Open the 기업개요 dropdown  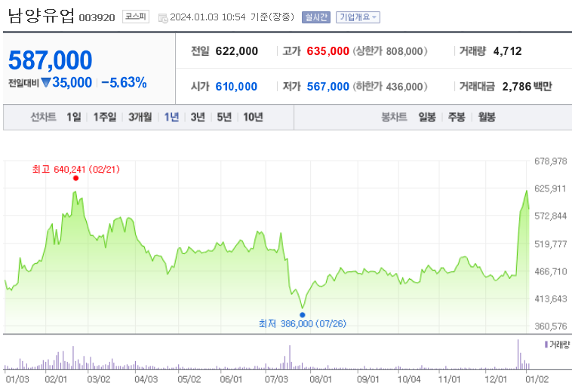358,17
